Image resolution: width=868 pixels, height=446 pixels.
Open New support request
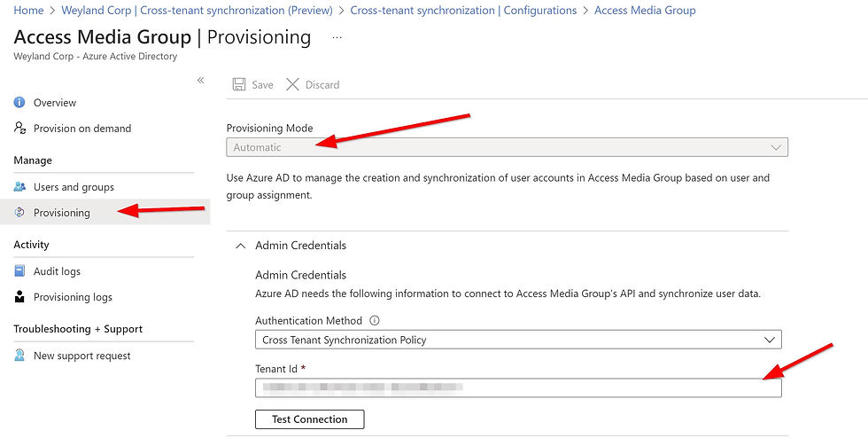(x=81, y=356)
